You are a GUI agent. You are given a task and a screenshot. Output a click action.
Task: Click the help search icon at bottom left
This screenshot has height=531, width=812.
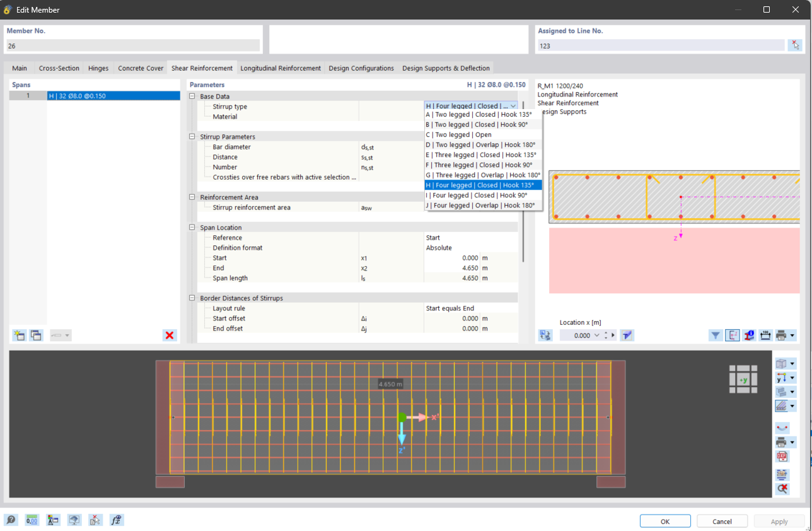11,520
